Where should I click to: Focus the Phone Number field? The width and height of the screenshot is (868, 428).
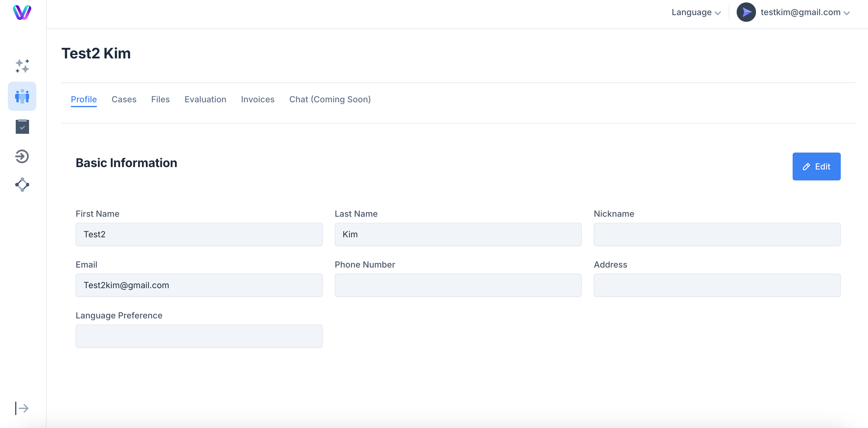458,285
